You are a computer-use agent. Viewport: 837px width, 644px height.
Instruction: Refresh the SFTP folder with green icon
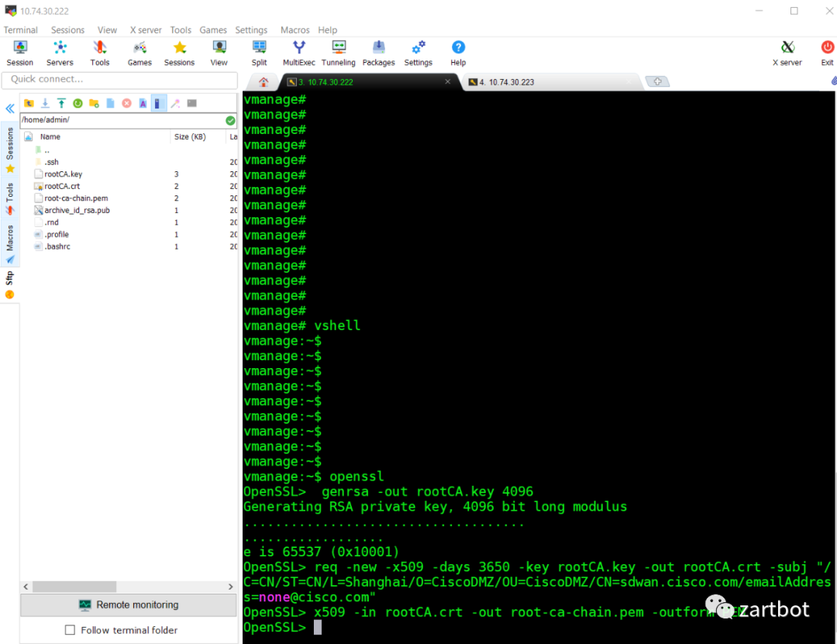point(78,103)
